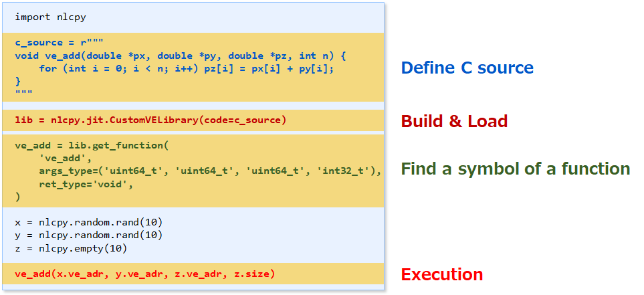Select the CustomVELibrary build line
This screenshot has height=295, width=644.
pyautogui.click(x=150, y=120)
